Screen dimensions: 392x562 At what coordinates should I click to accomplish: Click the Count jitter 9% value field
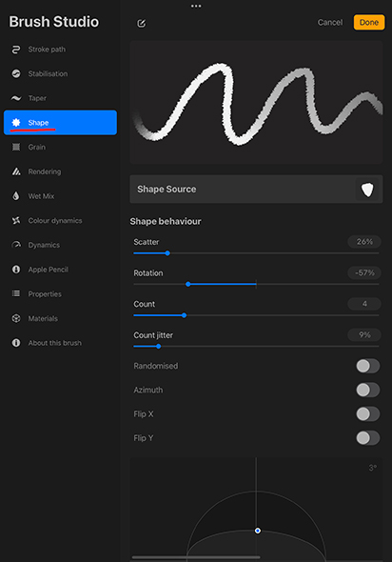(x=364, y=335)
